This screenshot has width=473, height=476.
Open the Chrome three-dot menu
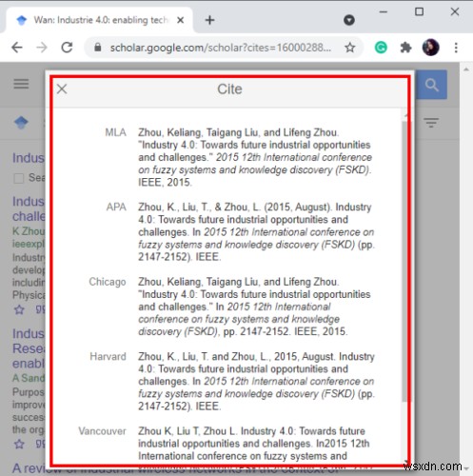coord(456,48)
